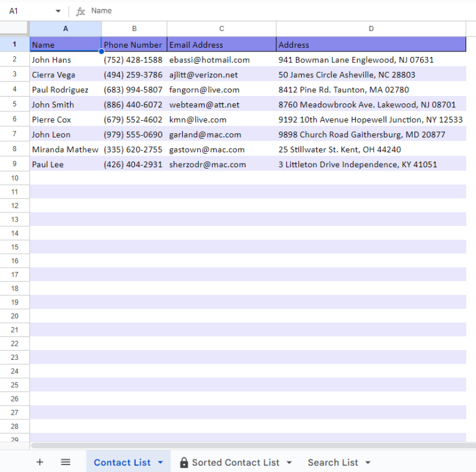
Task: Select email gastown@mac.com
Action: (222, 149)
